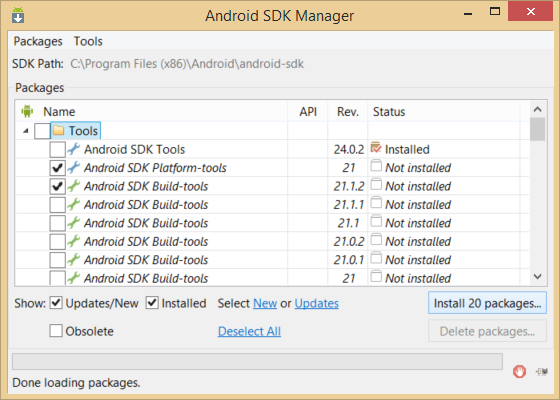The height and width of the screenshot is (400, 560).
Task: Toggle the Updates/New show checkbox
Action: tap(56, 303)
